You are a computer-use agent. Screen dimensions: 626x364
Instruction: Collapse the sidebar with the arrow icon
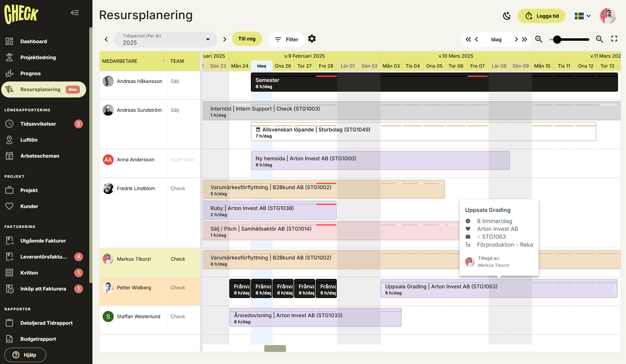(75, 13)
